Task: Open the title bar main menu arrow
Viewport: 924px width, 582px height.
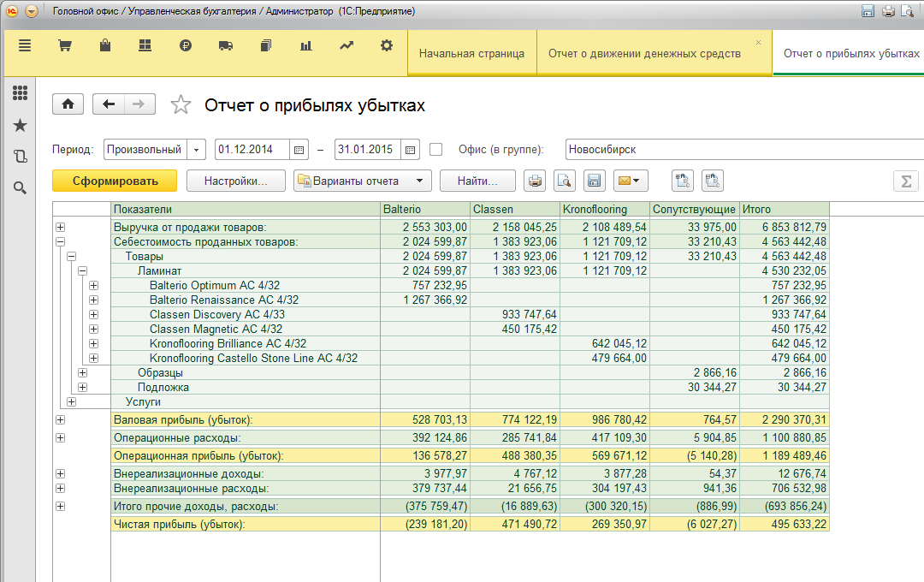Action: coord(32,11)
